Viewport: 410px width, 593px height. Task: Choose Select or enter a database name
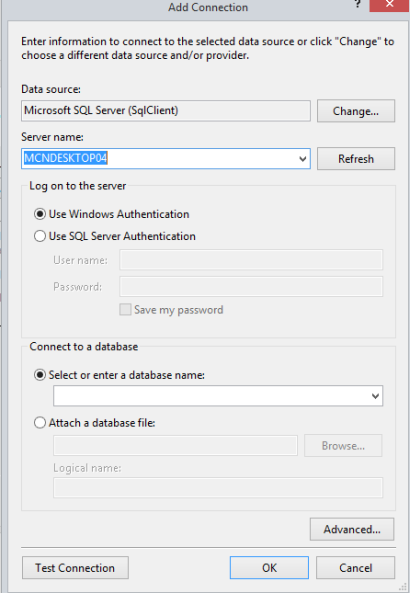tap(40, 375)
